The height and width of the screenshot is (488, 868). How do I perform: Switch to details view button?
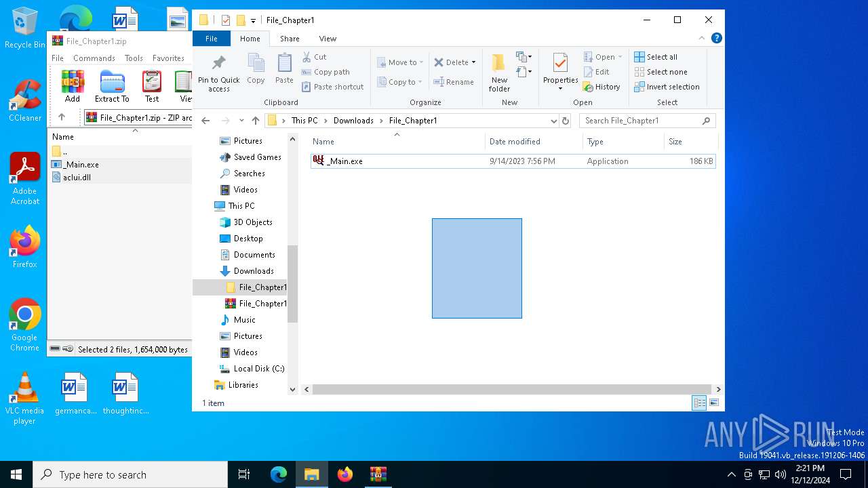(699, 403)
